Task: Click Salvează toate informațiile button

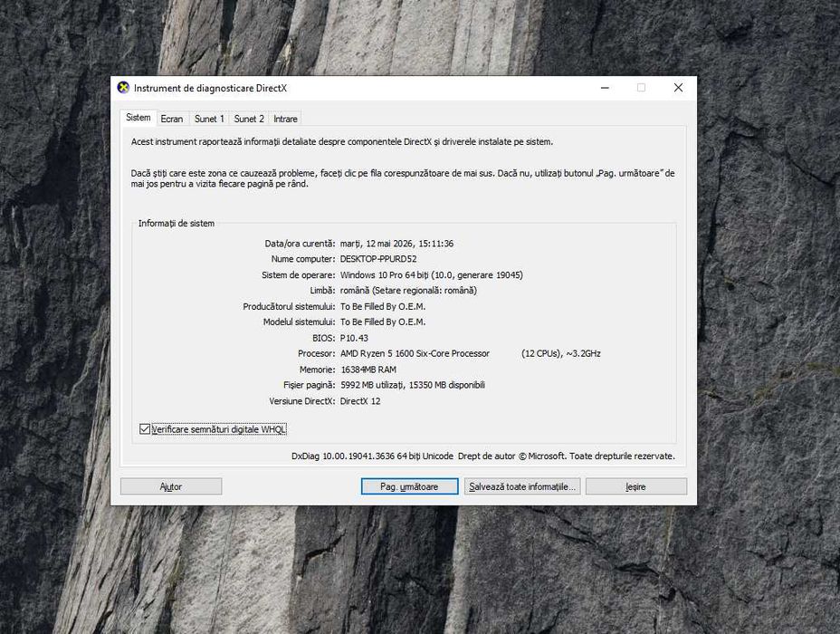Action: 522,486
